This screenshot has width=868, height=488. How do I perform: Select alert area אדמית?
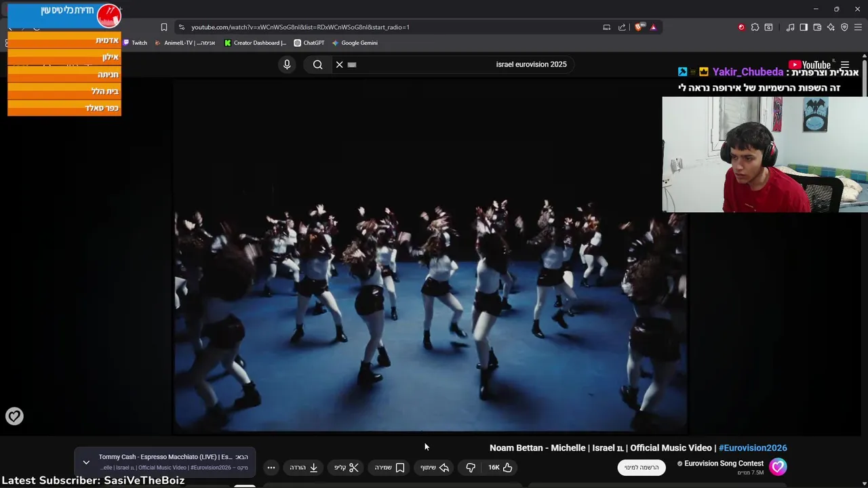tap(64, 41)
